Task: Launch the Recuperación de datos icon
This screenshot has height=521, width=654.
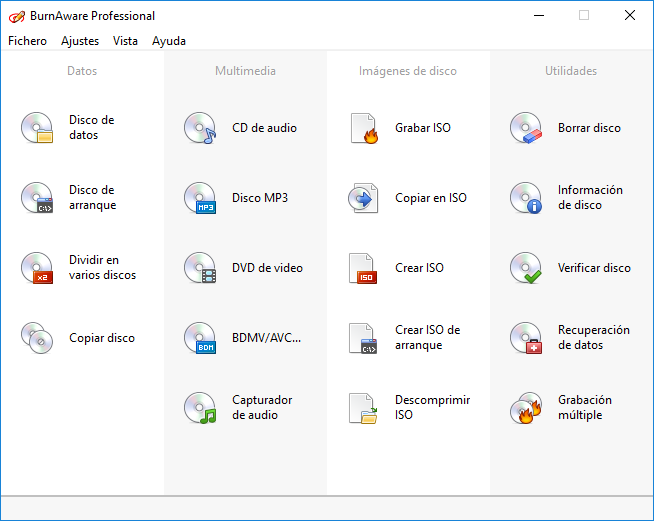Action: tap(526, 338)
